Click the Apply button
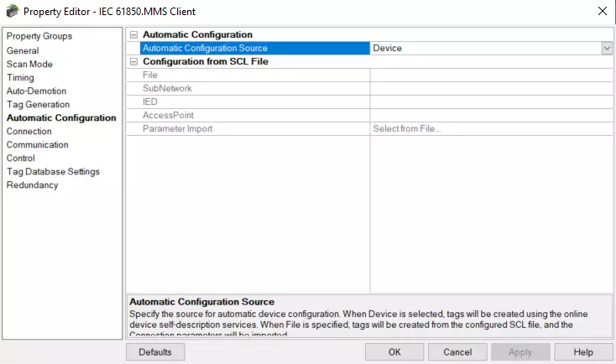The width and height of the screenshot is (616, 364). point(520,351)
